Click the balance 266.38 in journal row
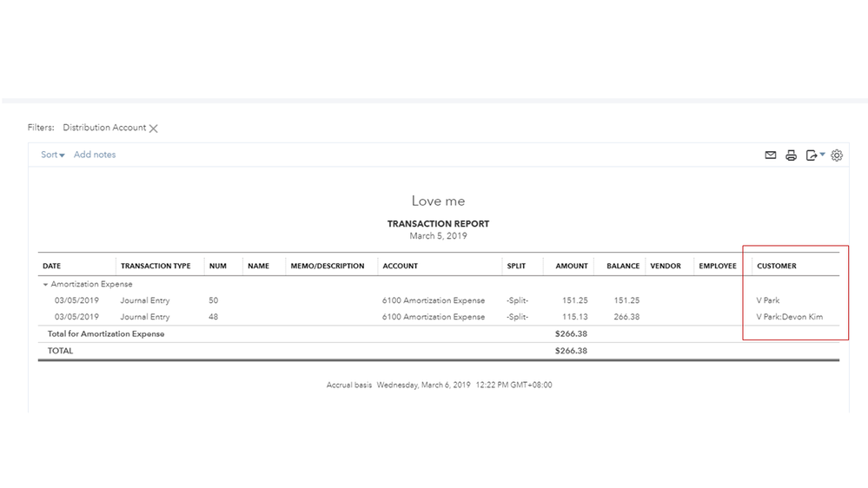This screenshot has height=488, width=868. point(626,317)
